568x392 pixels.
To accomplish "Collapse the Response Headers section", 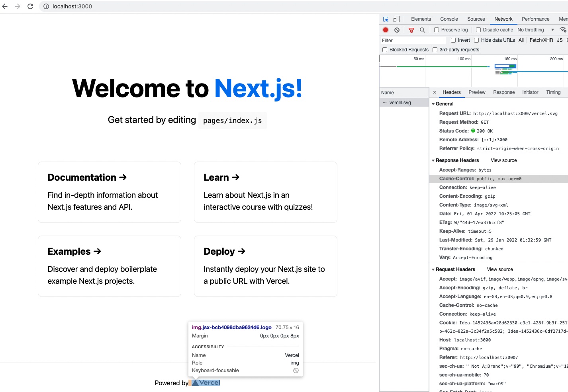I will pos(433,160).
